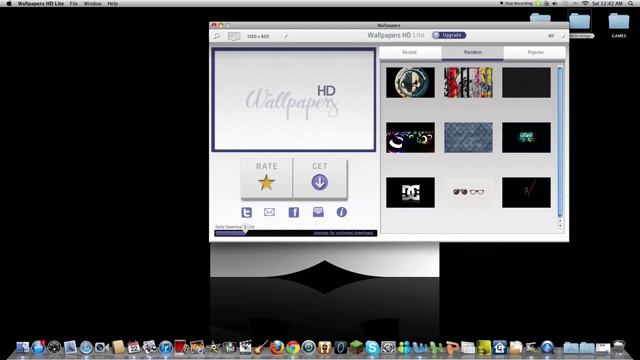Select the sunglasses wallpaper thumbnail
This screenshot has height=360, width=640.
468,192
